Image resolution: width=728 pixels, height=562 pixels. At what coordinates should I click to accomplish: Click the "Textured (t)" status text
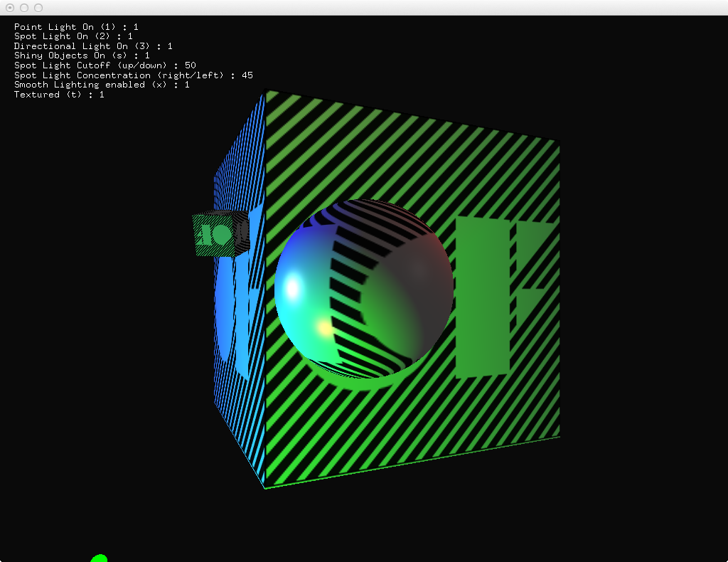click(59, 95)
